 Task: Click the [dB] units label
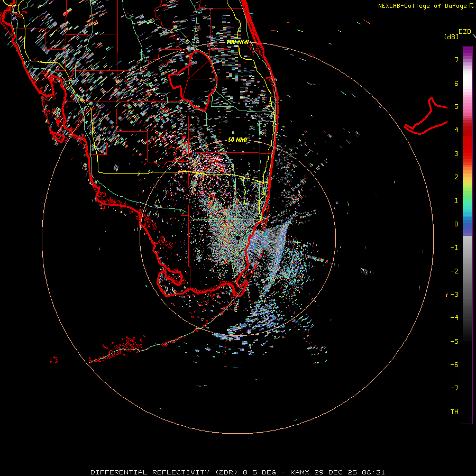pos(452,36)
